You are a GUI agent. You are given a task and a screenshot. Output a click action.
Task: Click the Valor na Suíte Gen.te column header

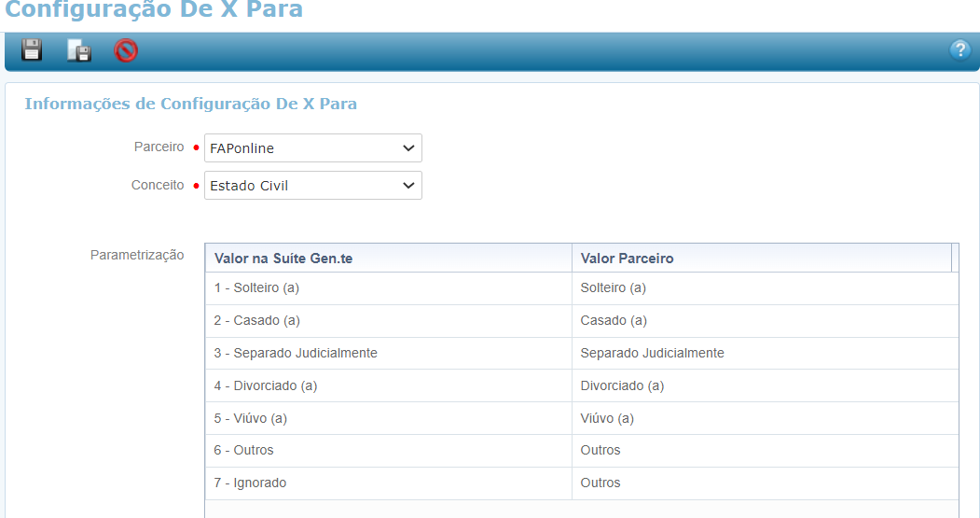pos(388,259)
